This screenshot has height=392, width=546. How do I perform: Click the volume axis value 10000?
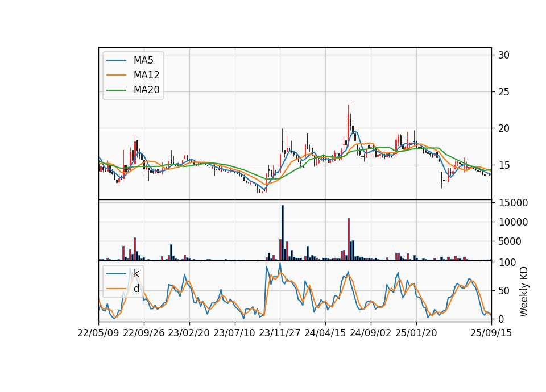coord(513,222)
